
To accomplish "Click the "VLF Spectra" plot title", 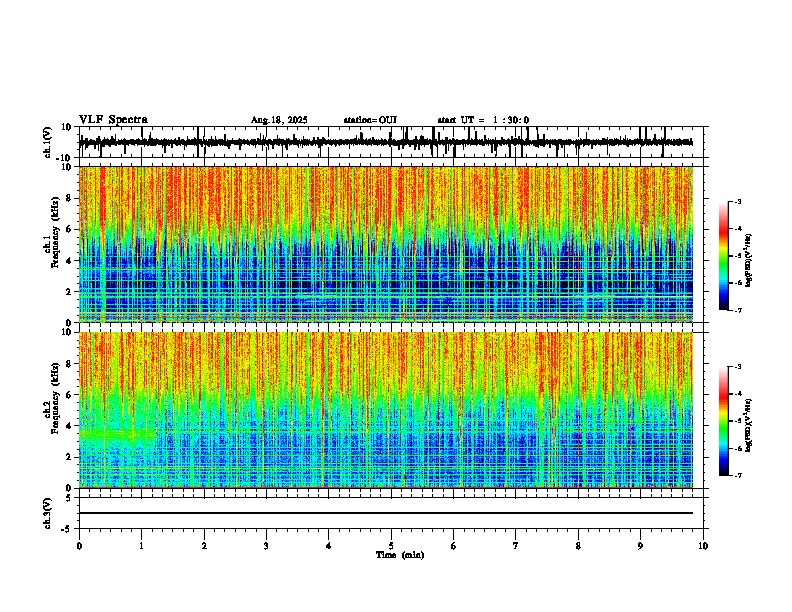I will (x=113, y=120).
